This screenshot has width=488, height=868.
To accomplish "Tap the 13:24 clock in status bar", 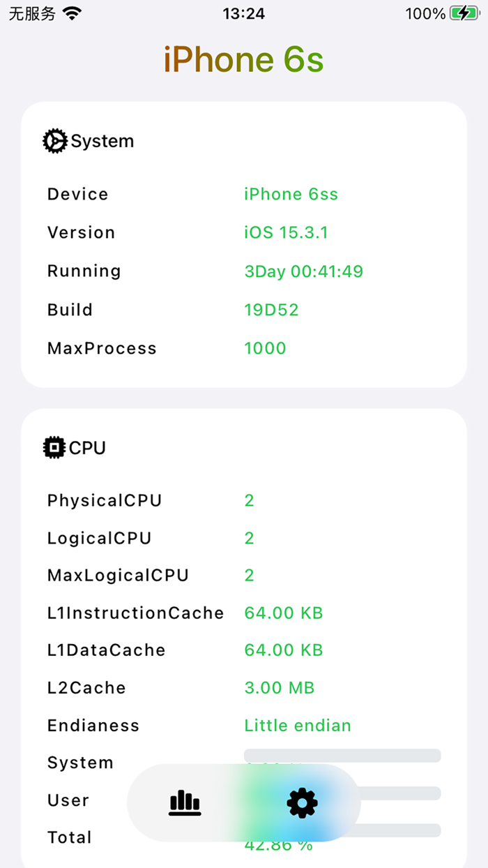I will [243, 13].
